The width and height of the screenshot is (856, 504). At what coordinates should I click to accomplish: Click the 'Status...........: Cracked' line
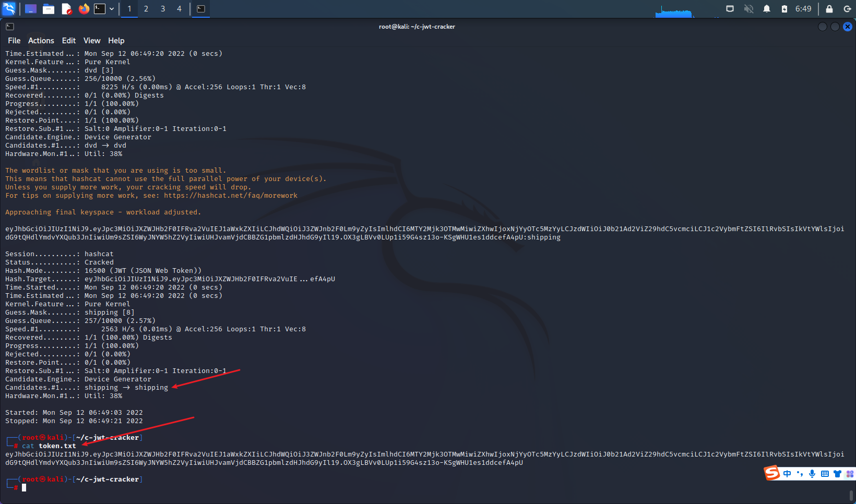(60, 262)
